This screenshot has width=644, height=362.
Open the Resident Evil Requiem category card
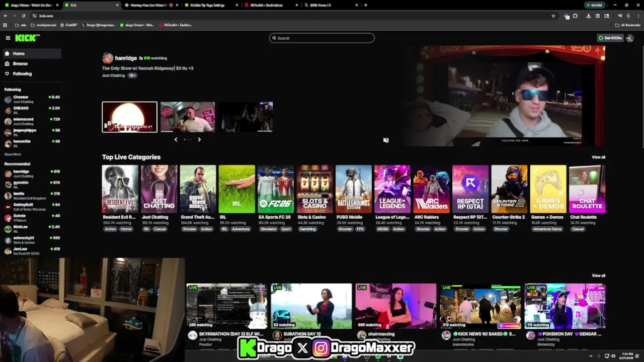(120, 189)
